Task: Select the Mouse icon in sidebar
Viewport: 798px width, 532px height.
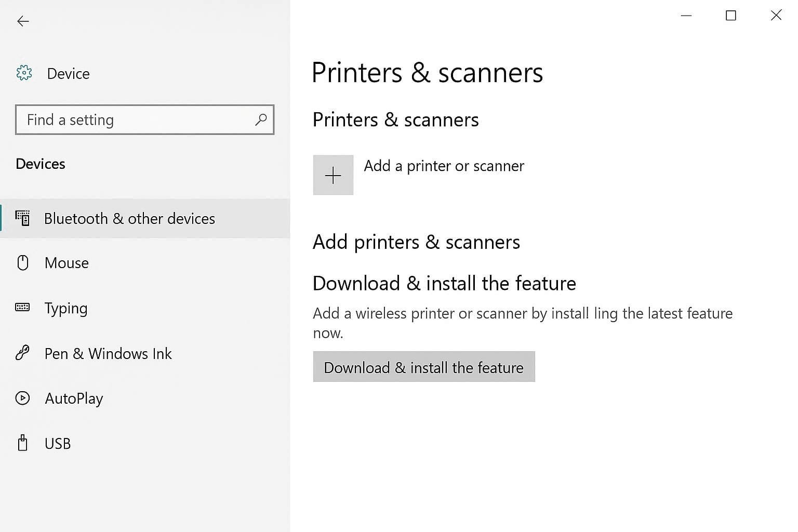Action: 23,263
